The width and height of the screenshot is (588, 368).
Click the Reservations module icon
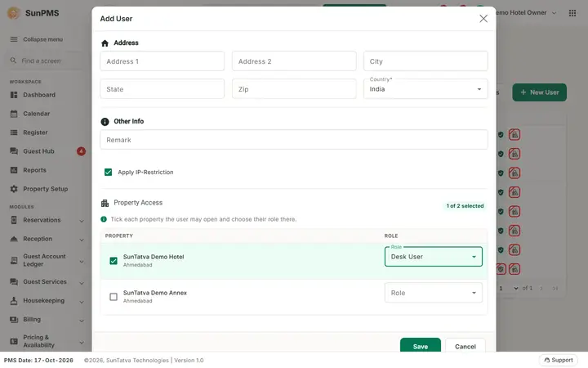tap(14, 220)
